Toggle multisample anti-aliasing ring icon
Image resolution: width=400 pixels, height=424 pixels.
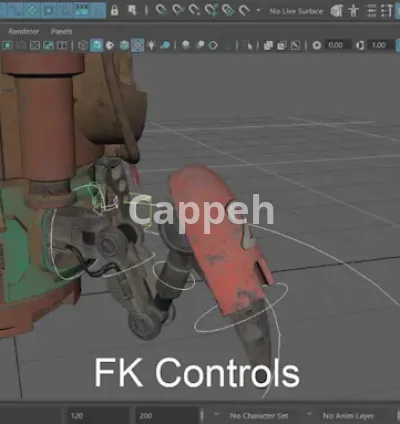213,45
